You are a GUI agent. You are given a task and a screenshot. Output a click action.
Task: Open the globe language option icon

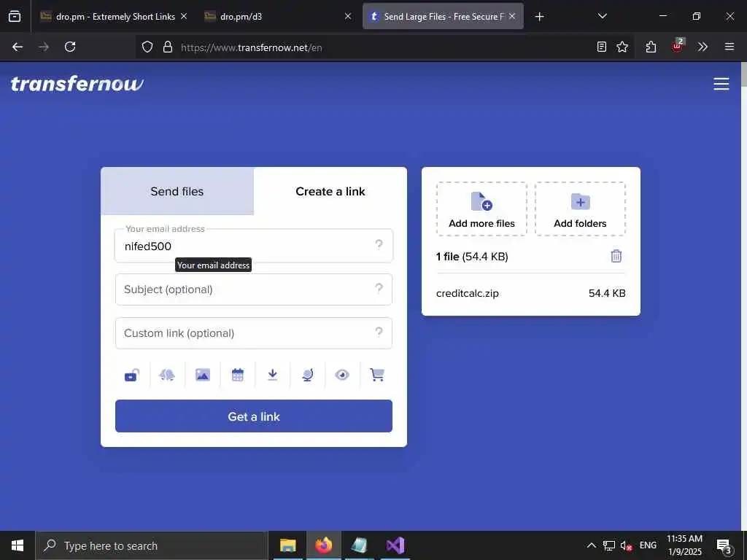[x=307, y=376]
